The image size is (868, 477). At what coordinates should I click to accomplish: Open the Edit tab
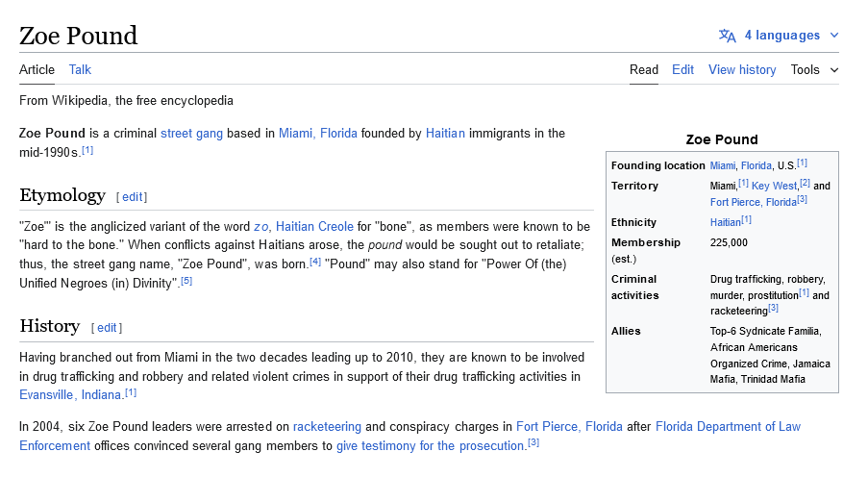(682, 70)
